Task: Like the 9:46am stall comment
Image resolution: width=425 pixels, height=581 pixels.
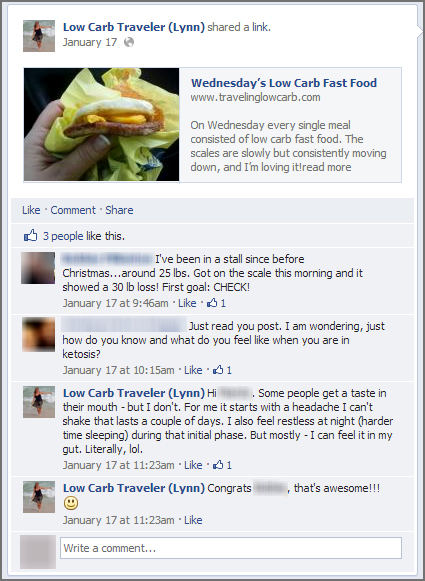Action: [x=187, y=303]
